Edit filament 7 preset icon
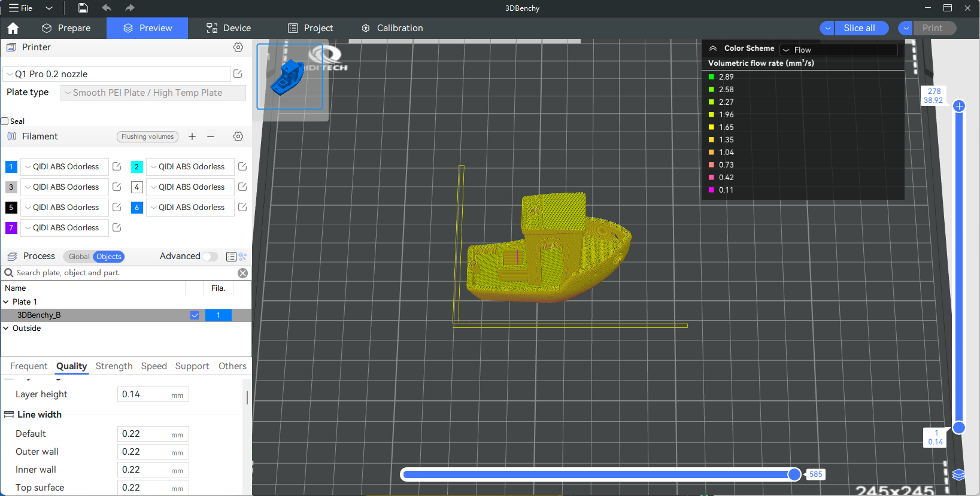980x496 pixels. coord(117,227)
